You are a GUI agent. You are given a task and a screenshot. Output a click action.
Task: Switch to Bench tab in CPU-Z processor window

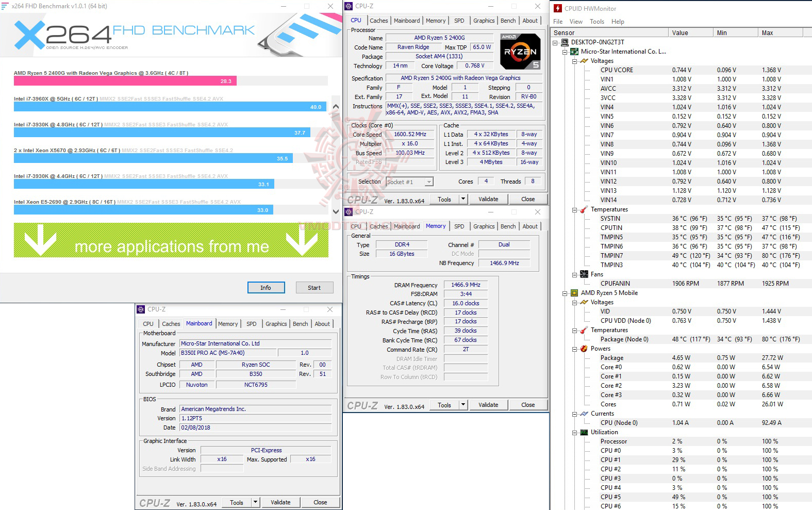coord(508,21)
